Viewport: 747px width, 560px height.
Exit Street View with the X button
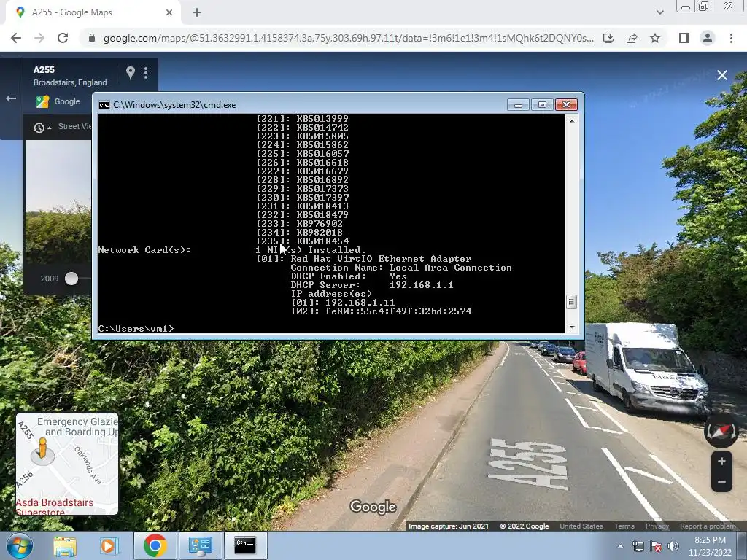722,75
